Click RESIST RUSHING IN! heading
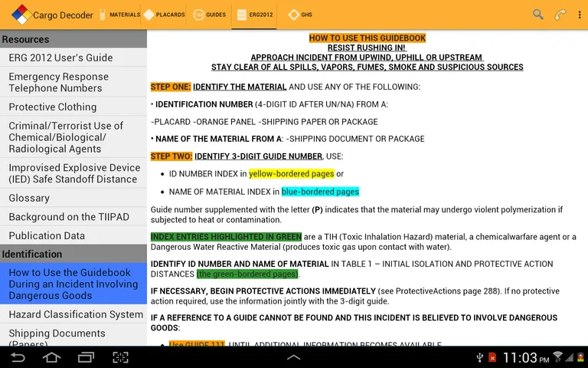Image resolution: width=588 pixels, height=368 pixels. 367,48
